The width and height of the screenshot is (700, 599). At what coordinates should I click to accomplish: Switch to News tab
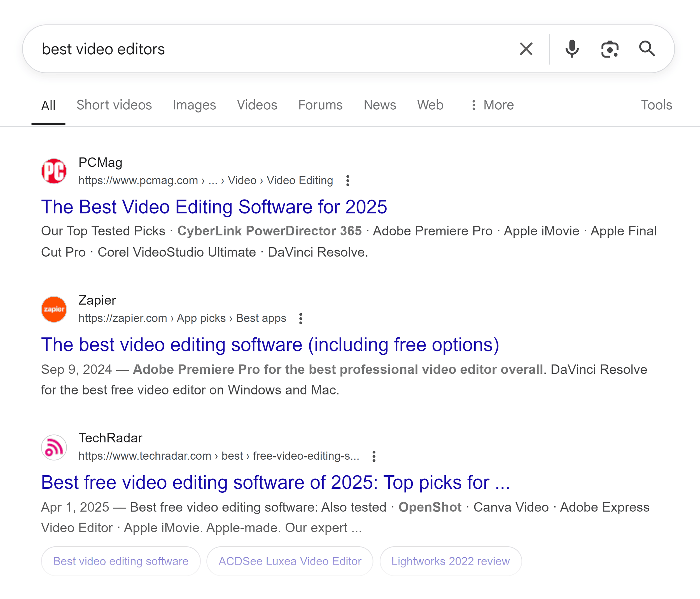380,105
